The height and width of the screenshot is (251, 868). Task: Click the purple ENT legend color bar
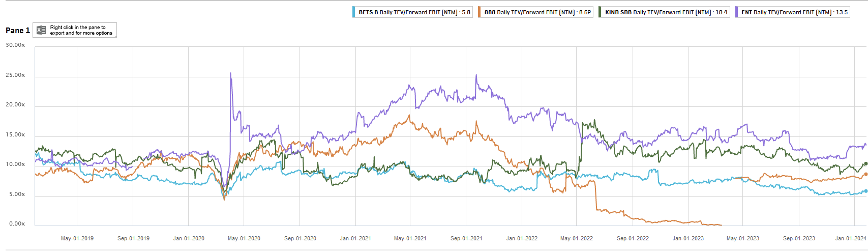tap(736, 12)
